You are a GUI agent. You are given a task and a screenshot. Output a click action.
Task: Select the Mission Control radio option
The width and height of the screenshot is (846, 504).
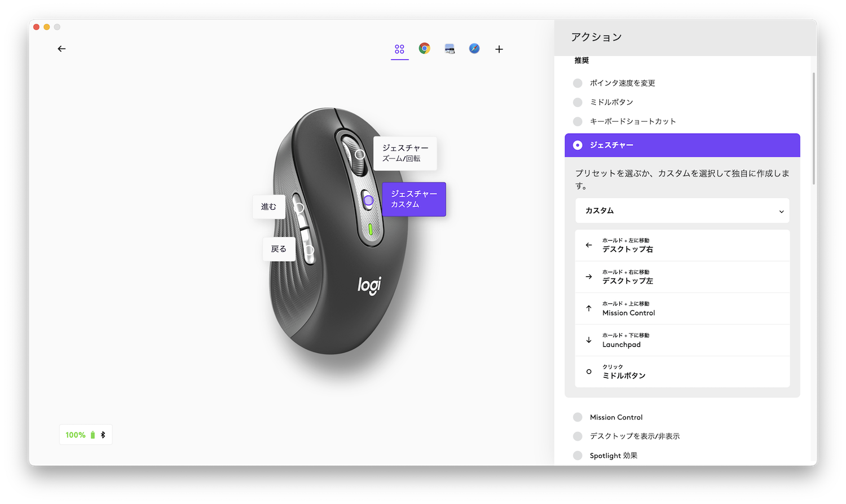pos(578,417)
